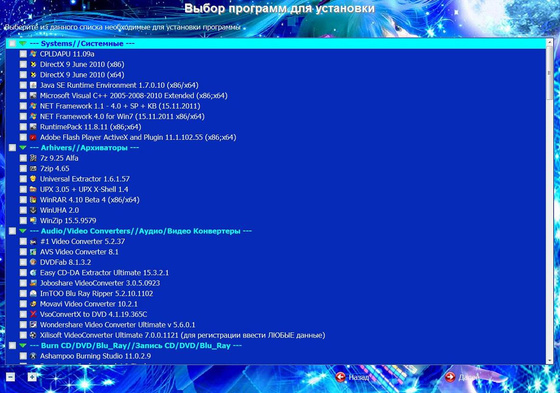Click the Universal Extractor icon
560x393 pixels.
tap(33, 179)
